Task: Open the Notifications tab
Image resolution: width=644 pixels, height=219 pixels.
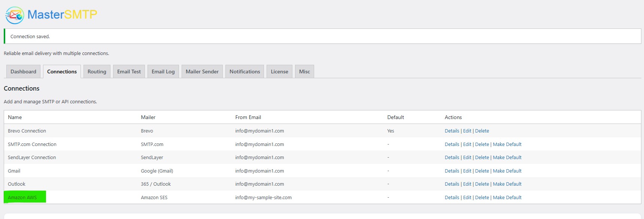Action: point(244,72)
